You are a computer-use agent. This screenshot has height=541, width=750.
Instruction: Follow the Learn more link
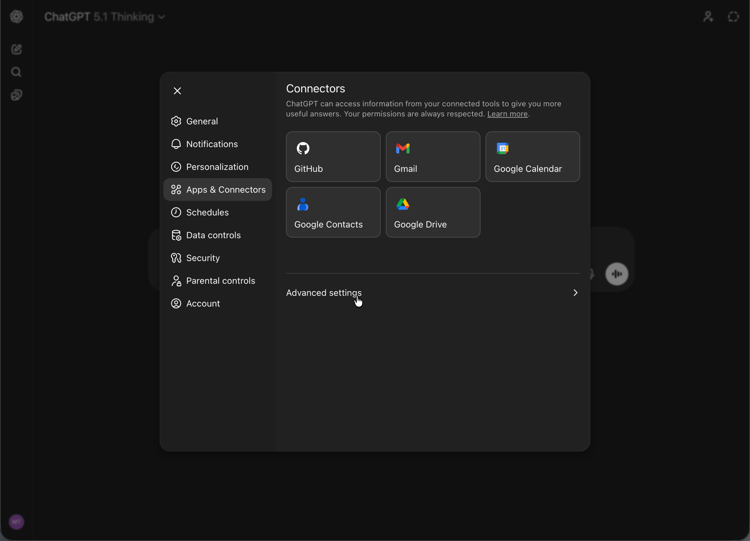(507, 114)
